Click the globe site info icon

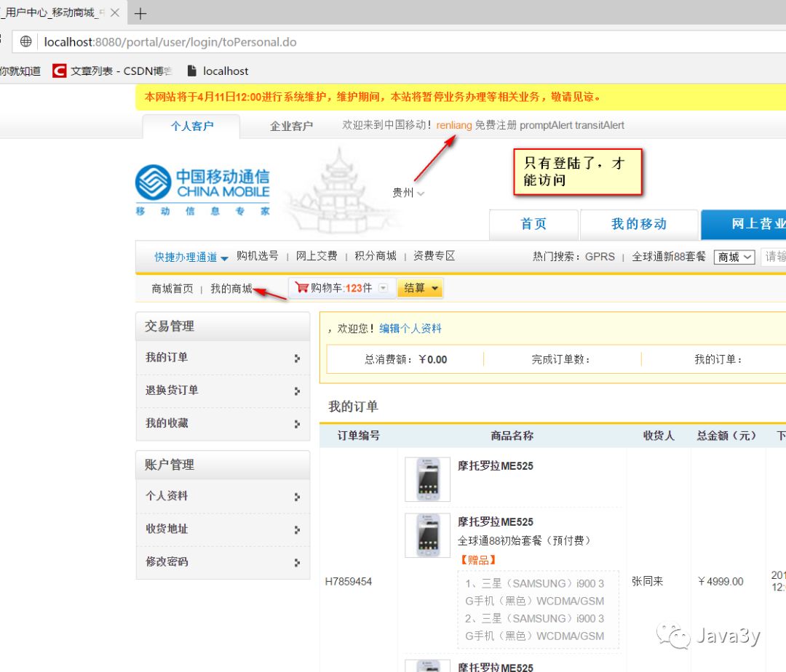(x=25, y=41)
